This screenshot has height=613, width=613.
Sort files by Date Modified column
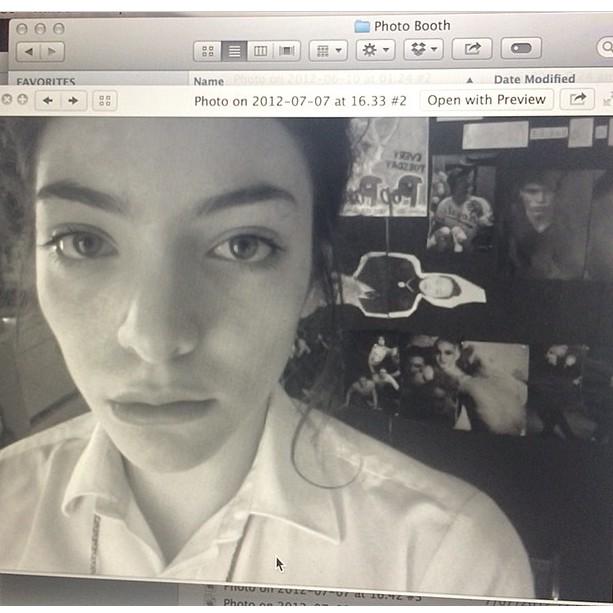click(534, 79)
